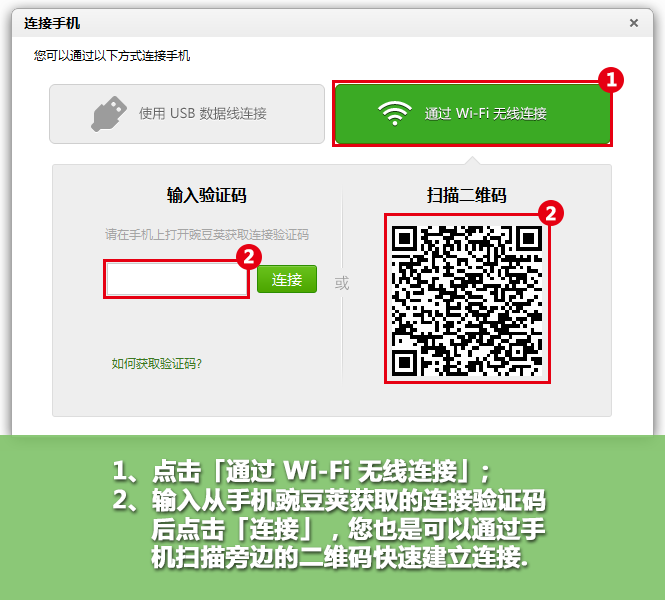Click the green 连接 button

click(287, 279)
